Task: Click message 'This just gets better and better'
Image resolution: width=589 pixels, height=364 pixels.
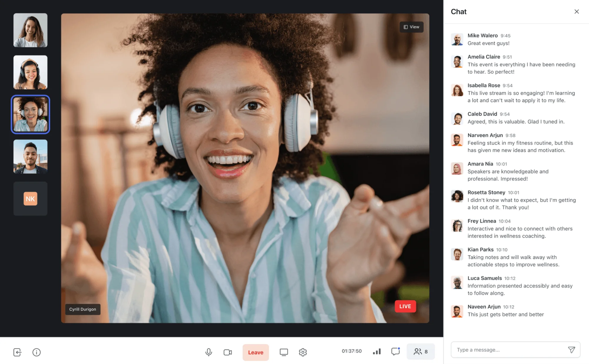Action: point(506,314)
